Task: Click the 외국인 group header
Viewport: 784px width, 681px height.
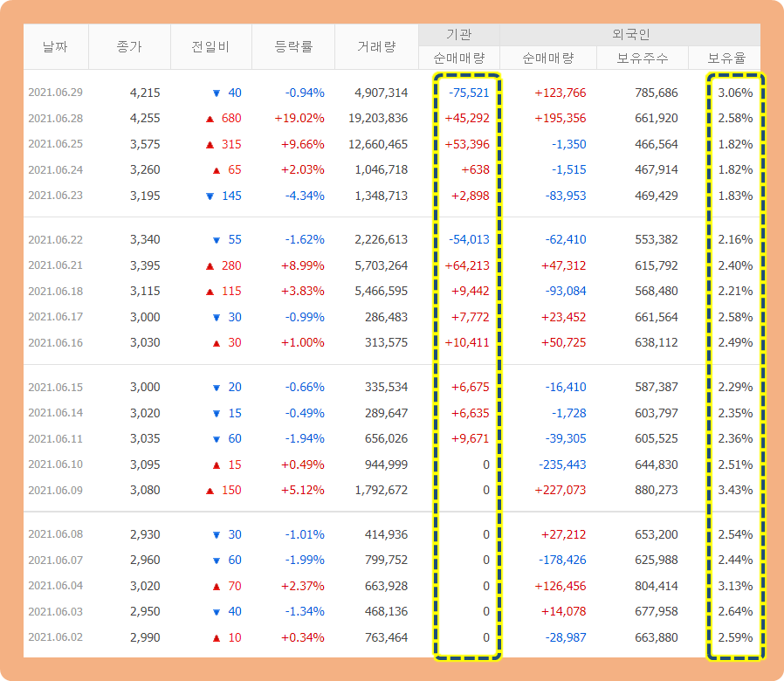Action: 630,35
